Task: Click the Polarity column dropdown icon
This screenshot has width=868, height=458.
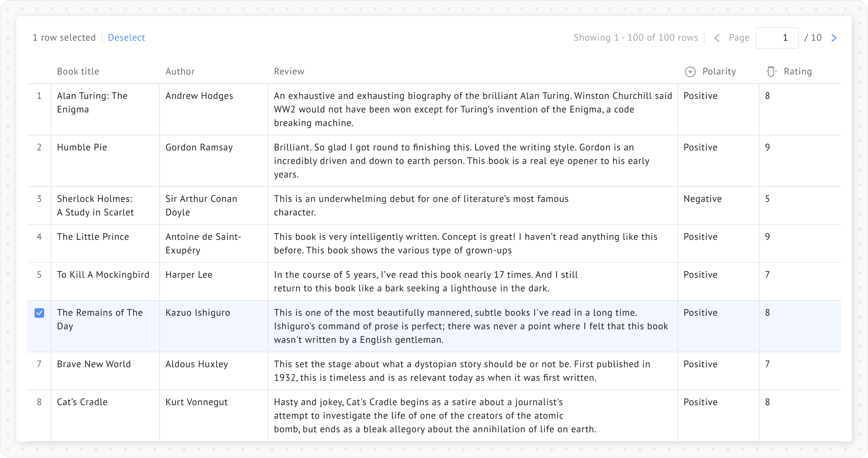Action: point(690,72)
